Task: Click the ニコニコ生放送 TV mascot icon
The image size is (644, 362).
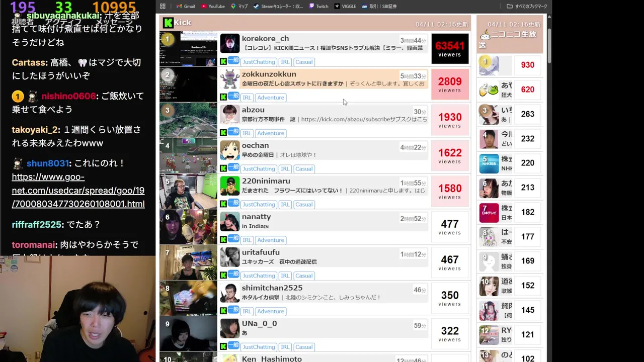Action: (x=485, y=36)
